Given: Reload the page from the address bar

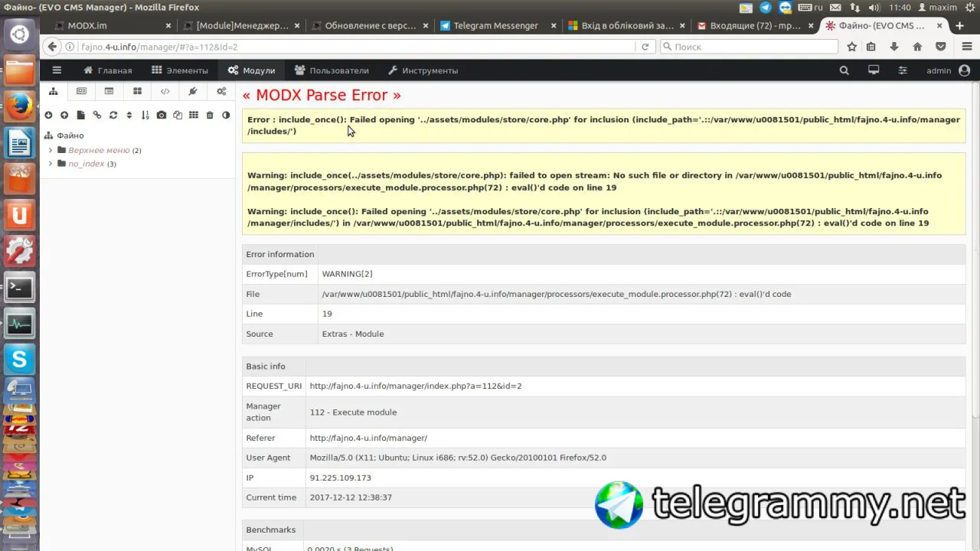Looking at the screenshot, I should [645, 47].
